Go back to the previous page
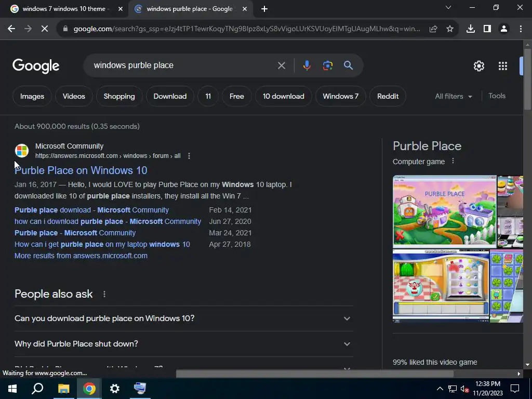 11,29
